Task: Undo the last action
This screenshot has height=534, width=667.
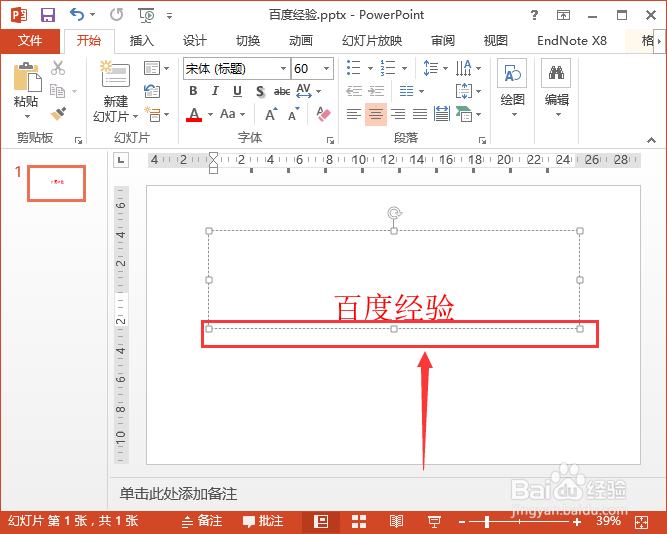Action: point(77,15)
